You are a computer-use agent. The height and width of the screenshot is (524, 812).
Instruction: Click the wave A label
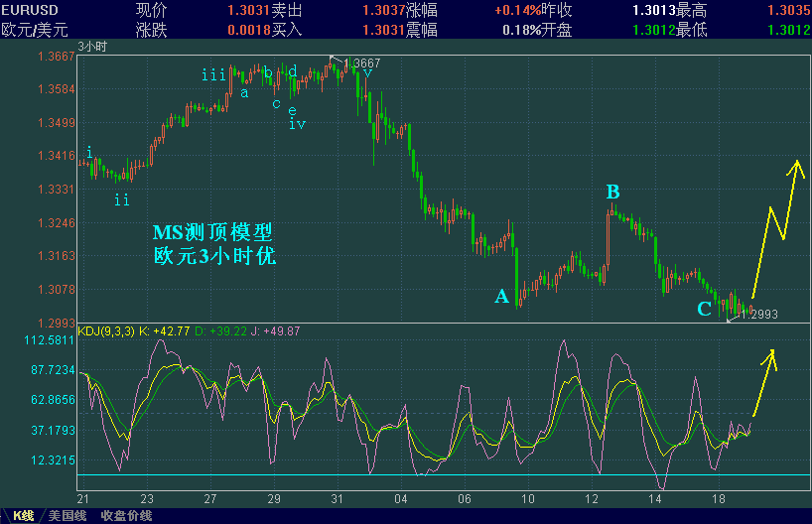[x=502, y=296]
